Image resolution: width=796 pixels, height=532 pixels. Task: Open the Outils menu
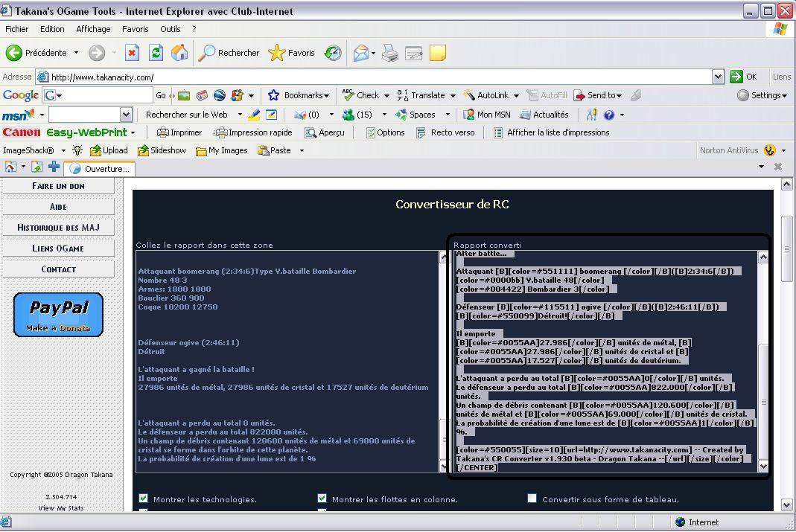(170, 29)
